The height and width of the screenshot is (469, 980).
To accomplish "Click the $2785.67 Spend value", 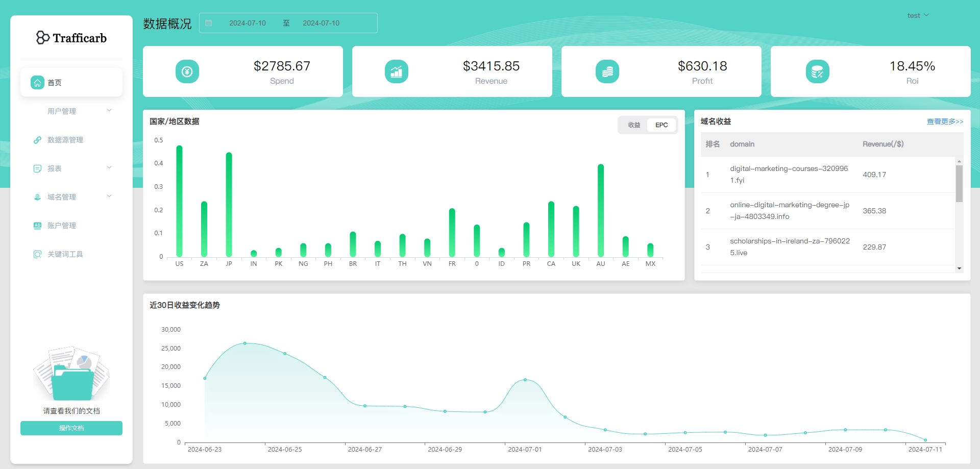I will tap(282, 66).
